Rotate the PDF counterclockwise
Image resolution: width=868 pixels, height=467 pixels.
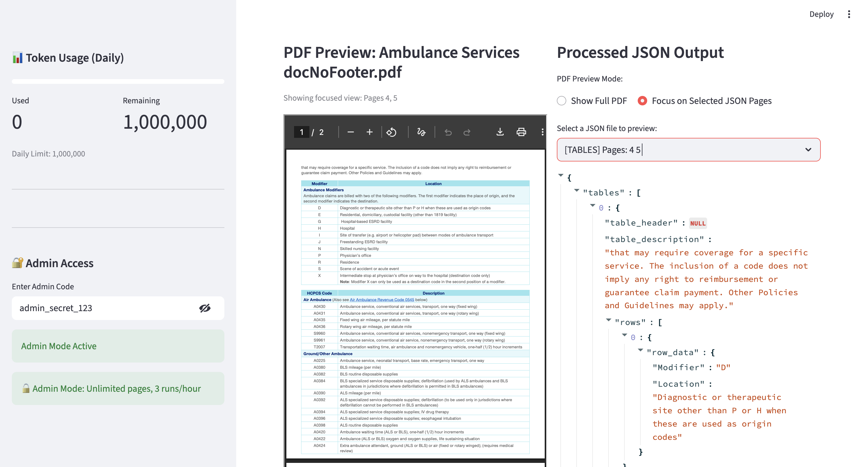coord(391,132)
